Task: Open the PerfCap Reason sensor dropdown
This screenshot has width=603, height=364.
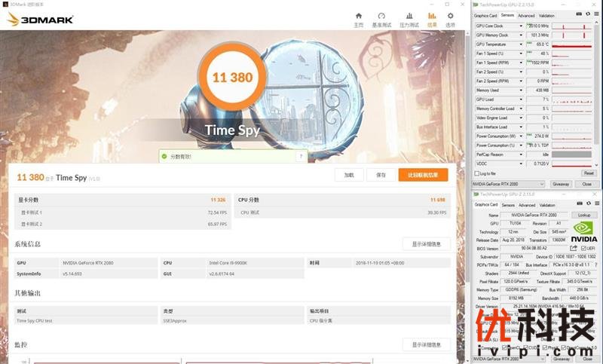Action: (521, 154)
